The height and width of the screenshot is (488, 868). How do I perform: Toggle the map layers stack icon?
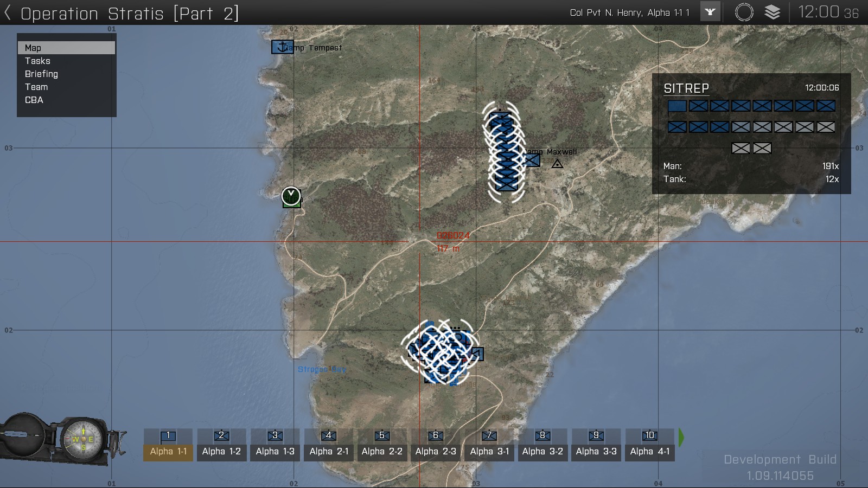[773, 12]
